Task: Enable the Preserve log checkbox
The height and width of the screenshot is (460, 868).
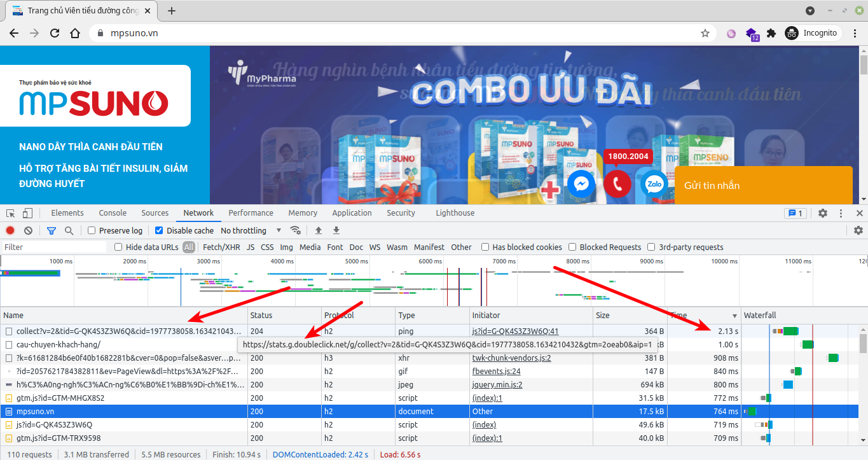Action: (x=92, y=230)
